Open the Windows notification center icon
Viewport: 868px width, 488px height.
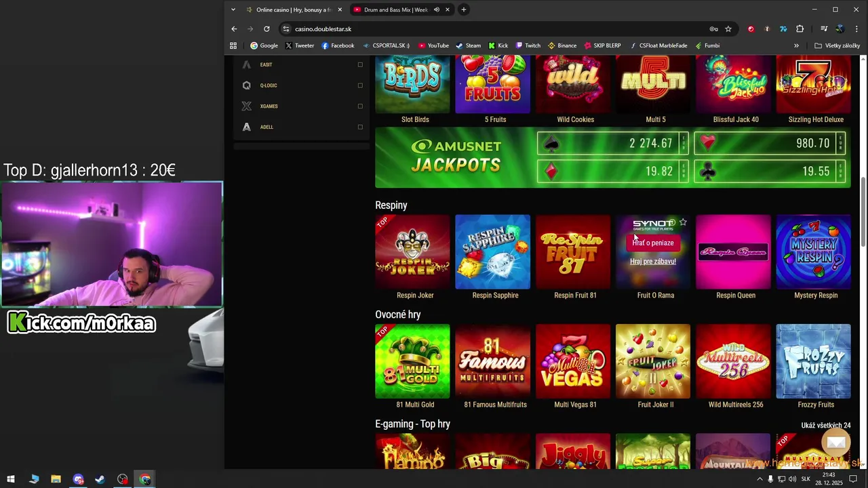pyautogui.click(x=854, y=479)
